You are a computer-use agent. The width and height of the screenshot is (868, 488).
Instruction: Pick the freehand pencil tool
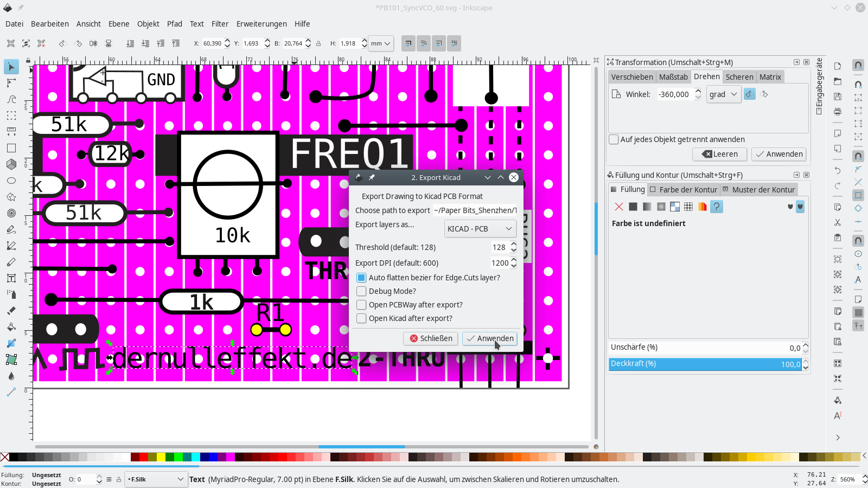pyautogui.click(x=11, y=229)
